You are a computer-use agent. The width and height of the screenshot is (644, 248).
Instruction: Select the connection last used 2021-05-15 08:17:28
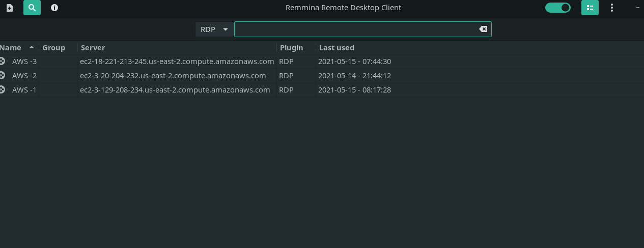tap(354, 90)
